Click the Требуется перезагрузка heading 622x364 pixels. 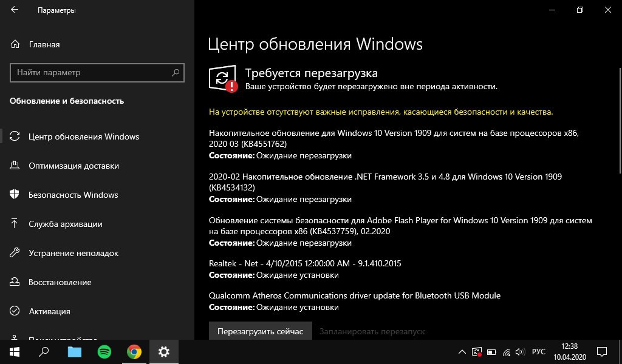pyautogui.click(x=312, y=73)
